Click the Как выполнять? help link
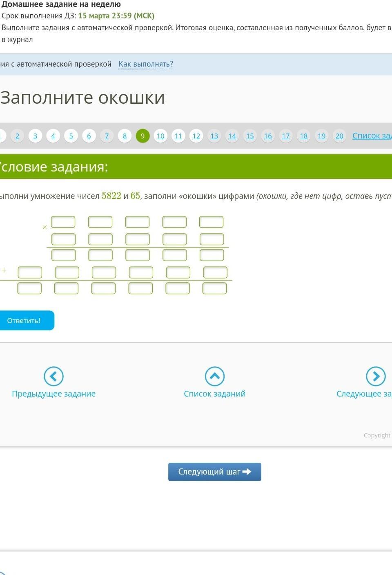The height and width of the screenshot is (575, 392). tap(146, 64)
